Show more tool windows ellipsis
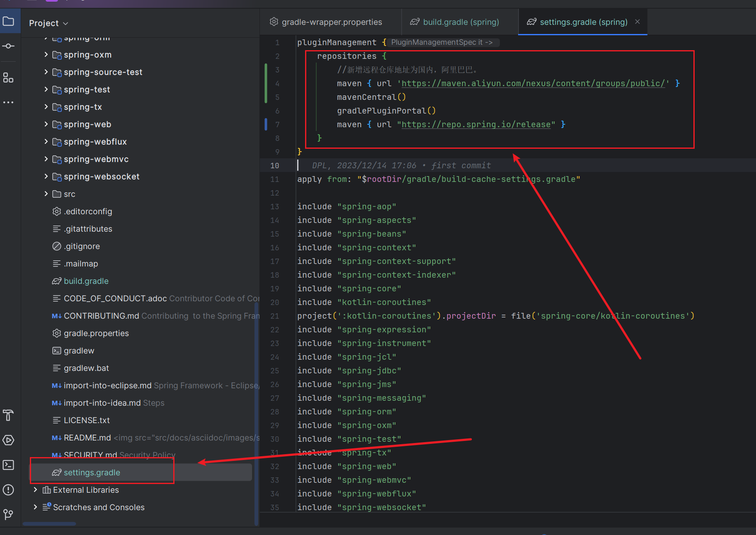 coord(9,102)
